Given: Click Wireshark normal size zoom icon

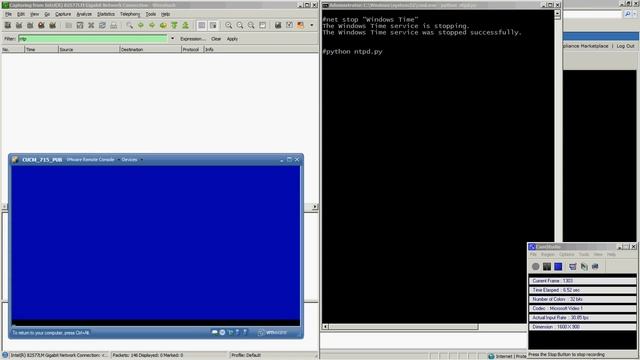Looking at the screenshot, I should pos(251,25).
